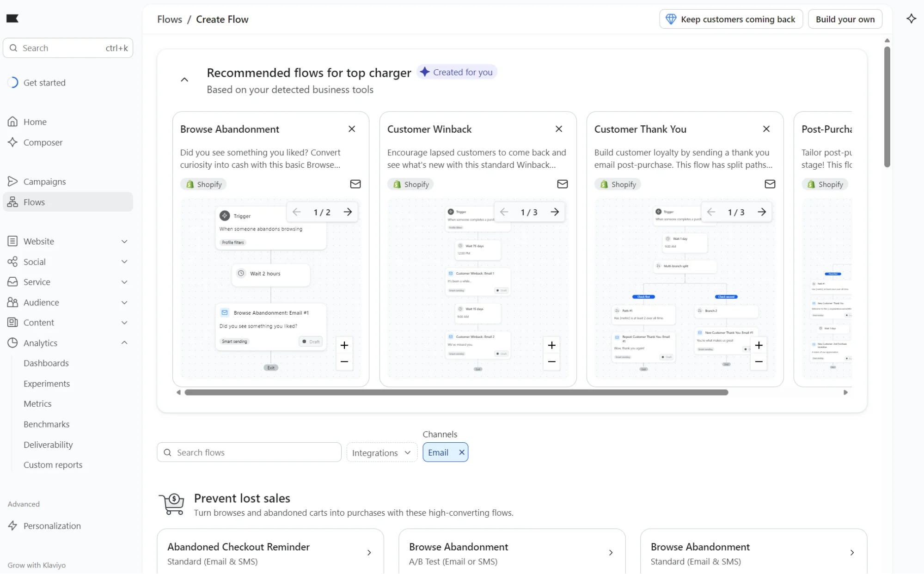Open Abandoned Checkout Reminder flow card
The height and width of the screenshot is (574, 924).
(270, 552)
